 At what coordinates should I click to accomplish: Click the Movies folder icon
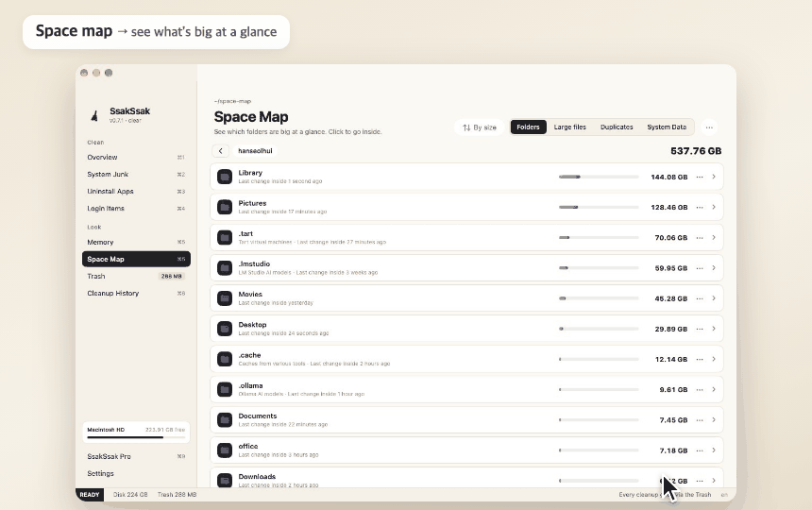225,298
